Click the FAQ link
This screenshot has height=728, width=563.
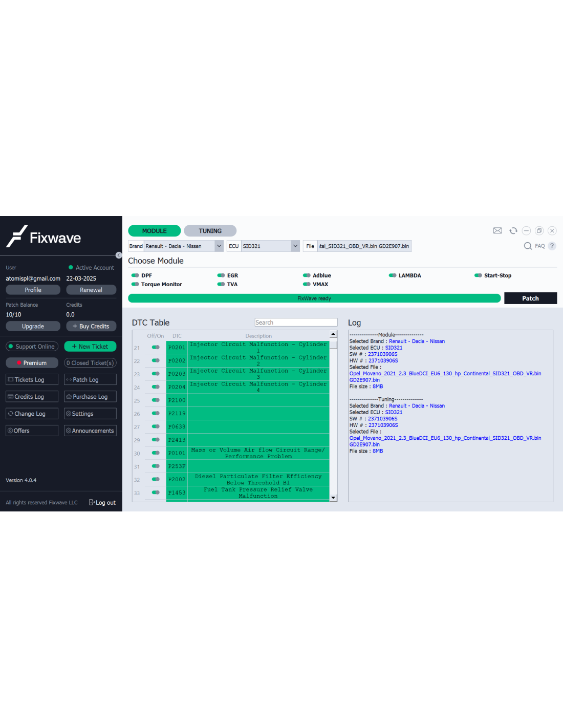[x=540, y=246]
